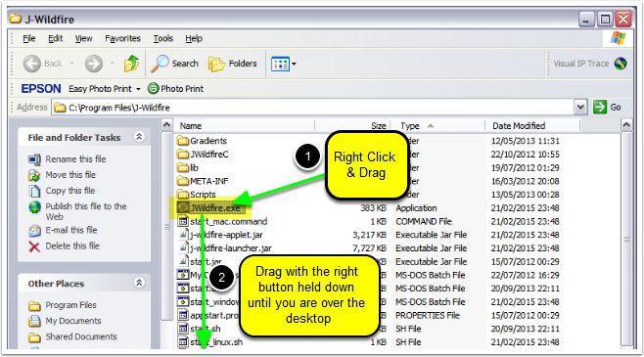Click Delete this file
The height and width of the screenshot is (357, 644).
pos(72,245)
